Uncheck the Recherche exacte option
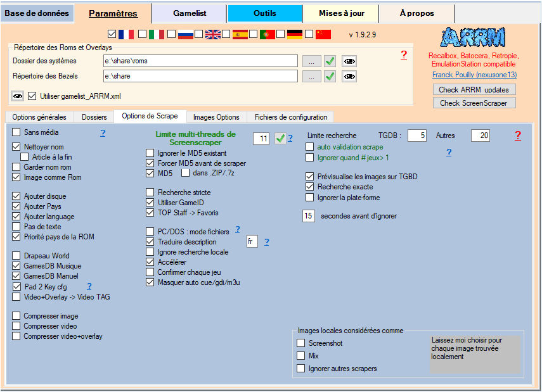The width and height of the screenshot is (542, 392). 309,187
